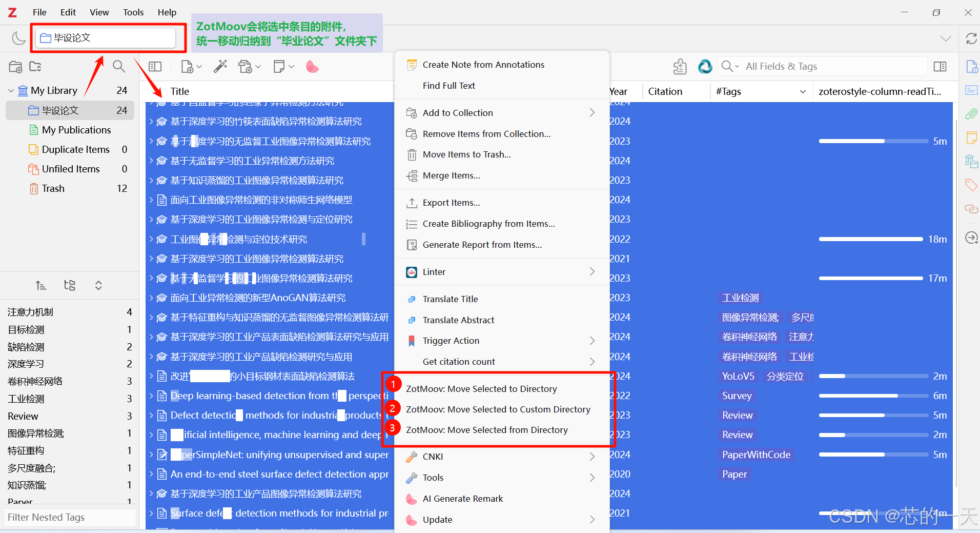
Task: Open the Related section icon in sidebar
Action: [971, 209]
